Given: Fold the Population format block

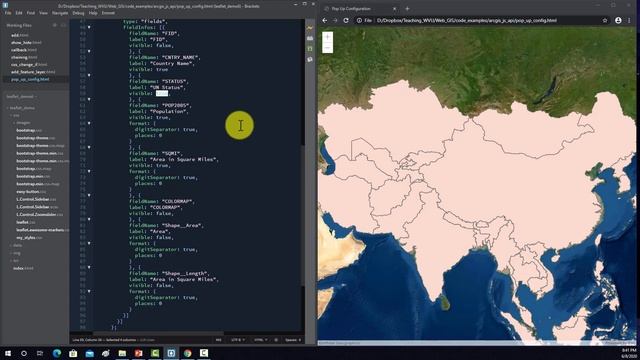Looking at the screenshot, I should (89, 123).
